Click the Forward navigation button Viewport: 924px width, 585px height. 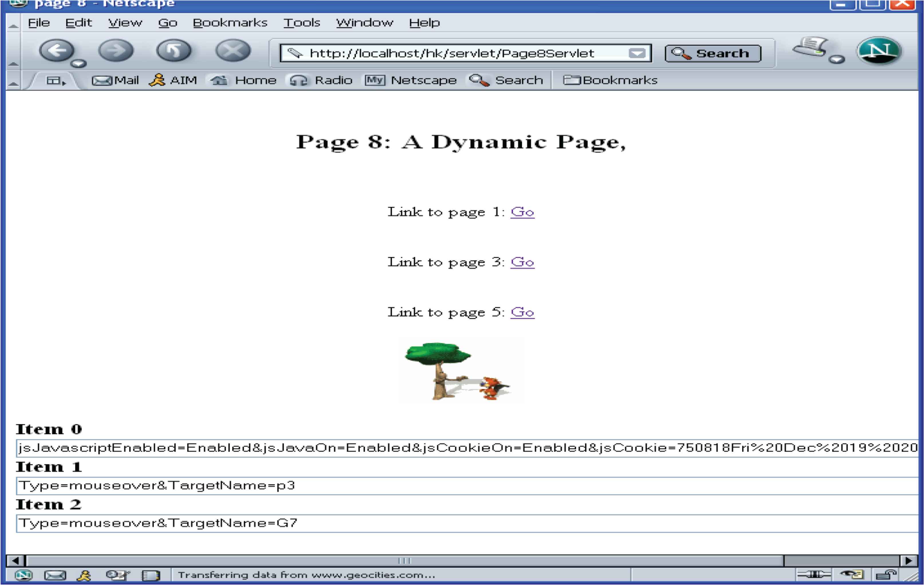[116, 50]
